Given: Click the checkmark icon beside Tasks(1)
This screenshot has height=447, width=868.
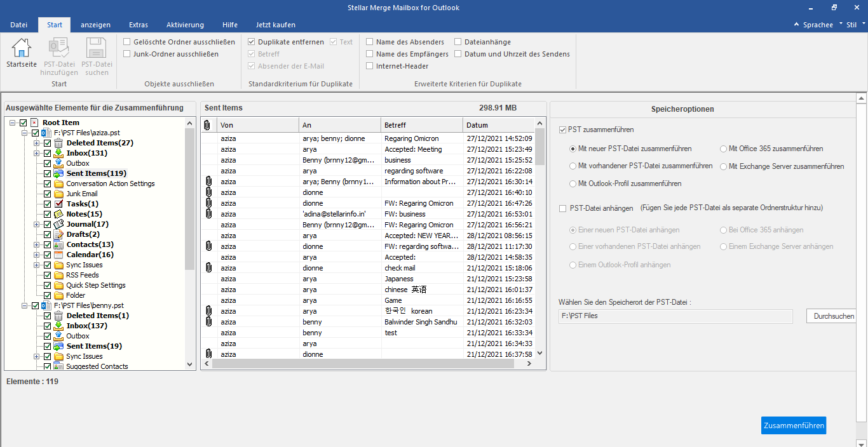Looking at the screenshot, I should coord(58,204).
